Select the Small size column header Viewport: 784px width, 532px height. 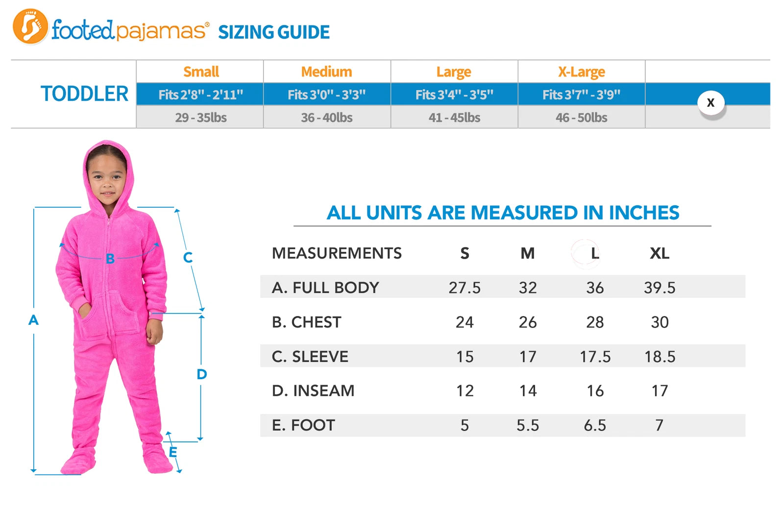point(201,72)
